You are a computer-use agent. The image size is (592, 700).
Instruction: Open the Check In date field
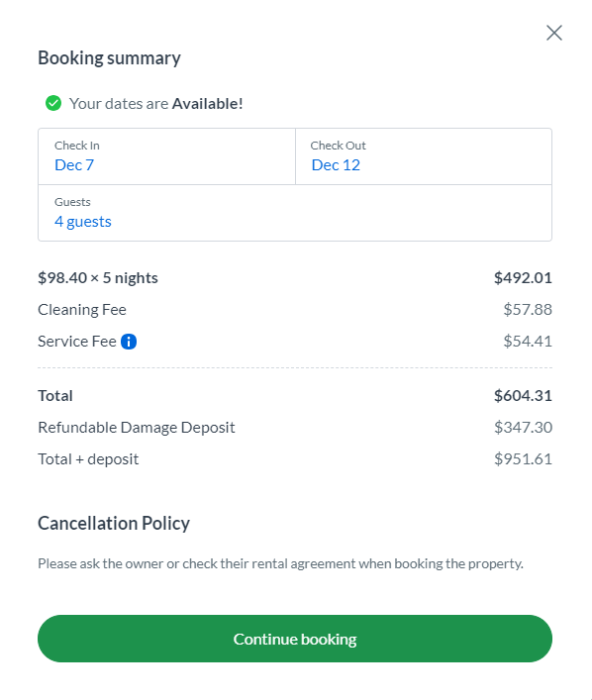(x=166, y=156)
